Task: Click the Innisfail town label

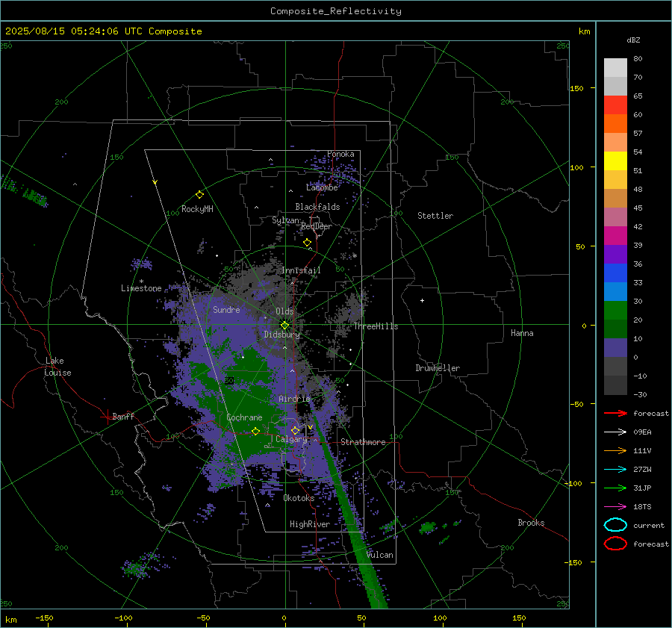Action: (301, 270)
